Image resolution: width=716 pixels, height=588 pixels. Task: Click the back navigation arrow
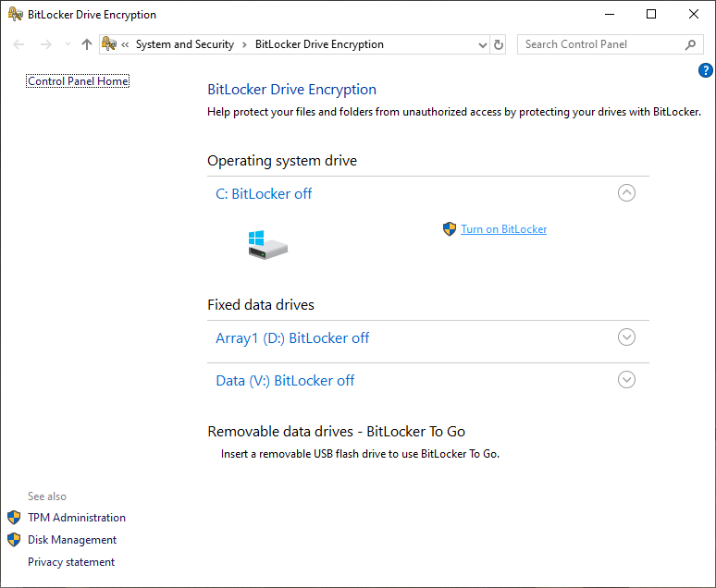19,44
